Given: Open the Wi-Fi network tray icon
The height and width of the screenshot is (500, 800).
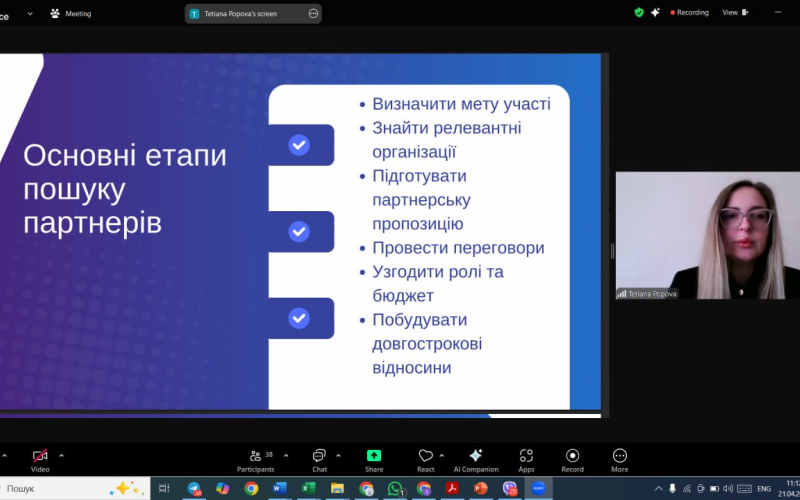Looking at the screenshot, I should [x=687, y=488].
